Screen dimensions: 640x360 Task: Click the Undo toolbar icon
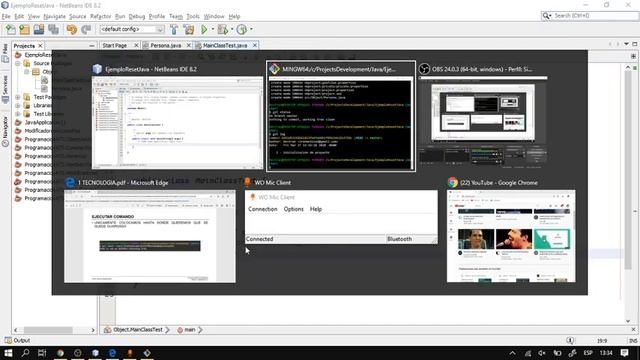click(72, 29)
